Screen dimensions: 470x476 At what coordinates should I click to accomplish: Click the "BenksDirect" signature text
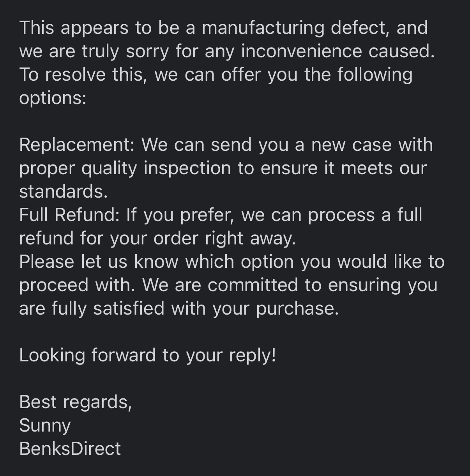pos(70,449)
